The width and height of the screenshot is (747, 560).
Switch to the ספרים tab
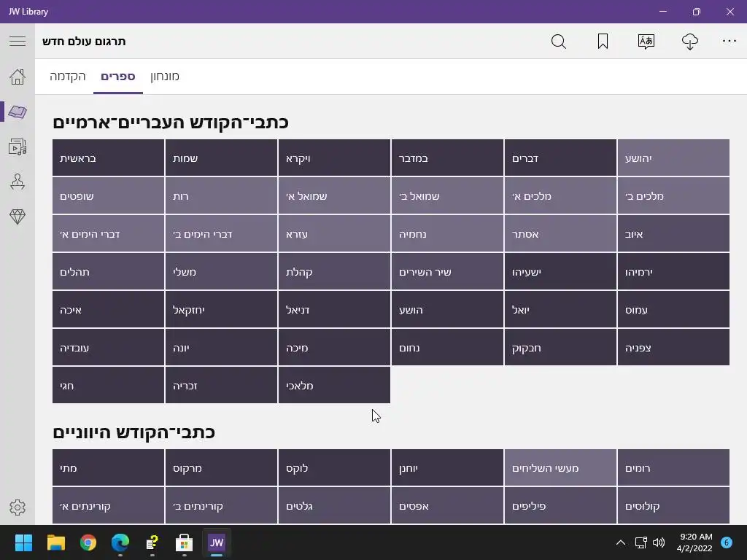(x=117, y=76)
